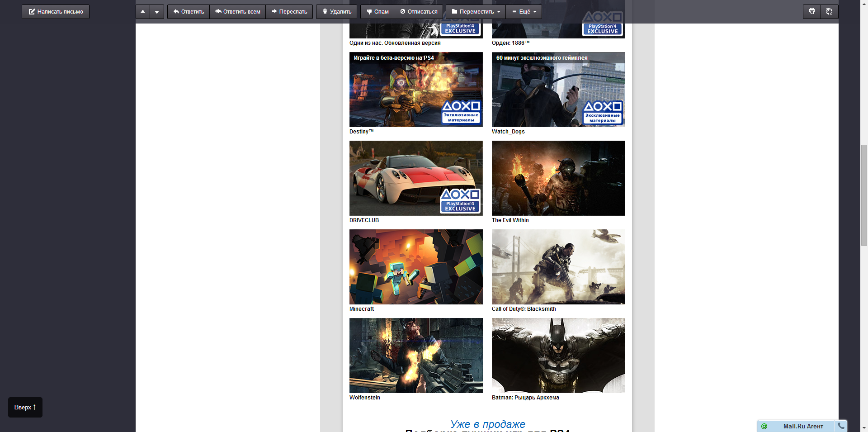868x432 pixels.
Task: Open the Minecraft game thumbnail
Action: pyautogui.click(x=416, y=267)
